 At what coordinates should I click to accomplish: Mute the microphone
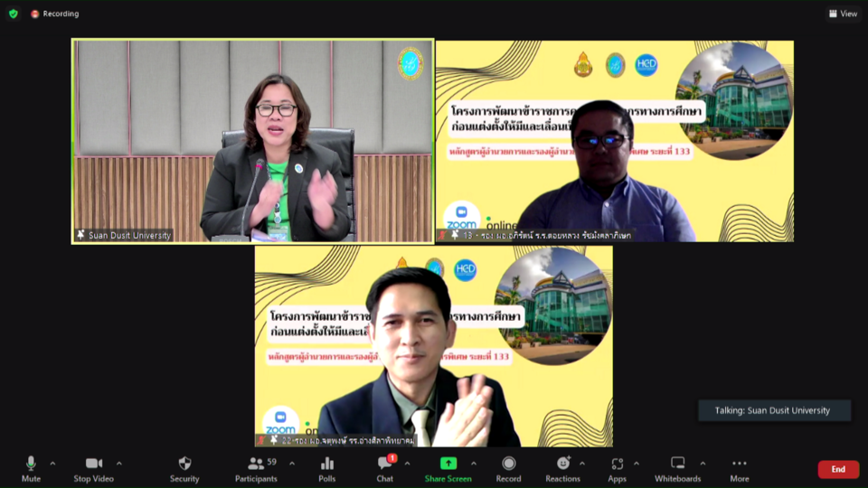pos(31,467)
